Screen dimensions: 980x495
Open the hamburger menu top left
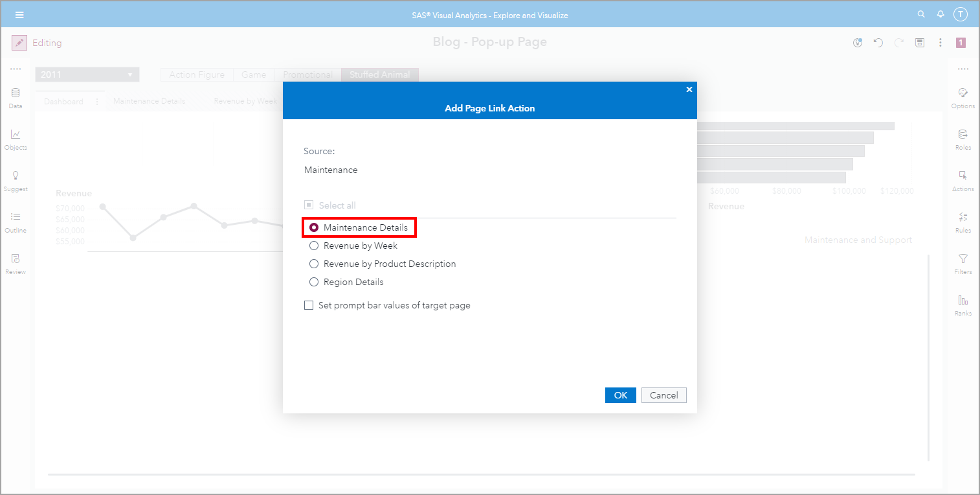click(x=19, y=14)
